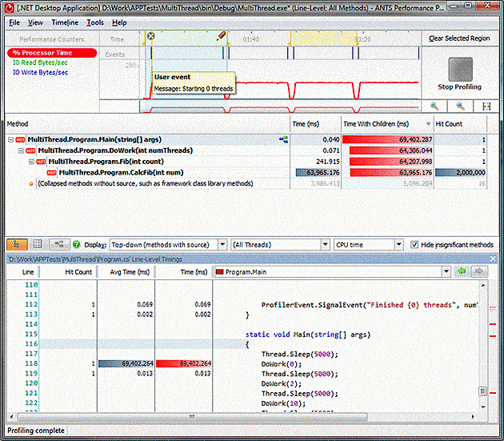Close the line-level timings source panel
Image resolution: width=504 pixels, height=441 pixels.
click(493, 259)
